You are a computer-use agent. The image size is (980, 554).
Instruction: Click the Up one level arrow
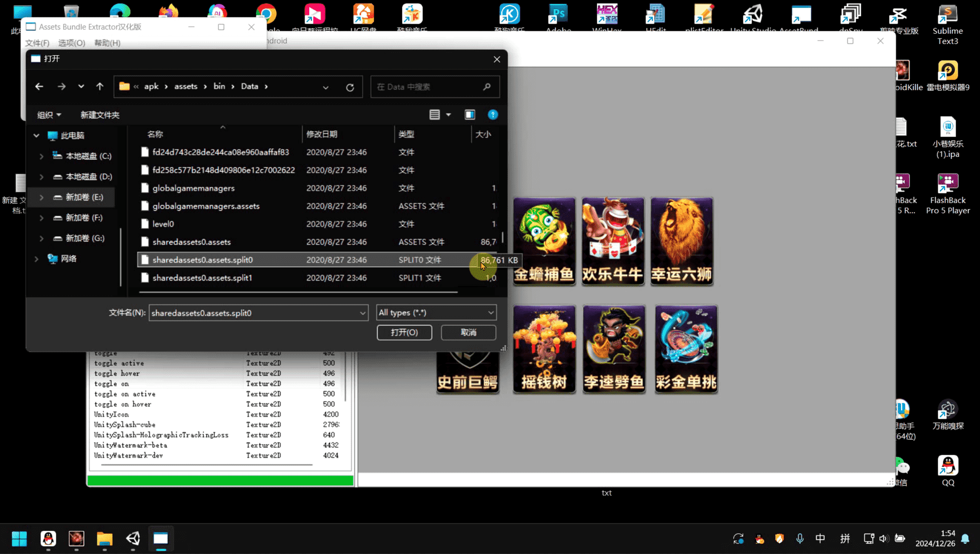click(x=99, y=87)
